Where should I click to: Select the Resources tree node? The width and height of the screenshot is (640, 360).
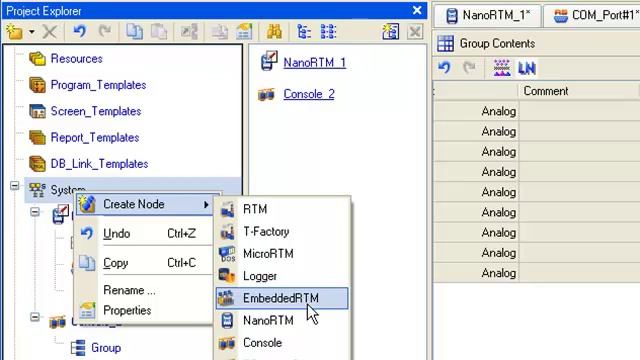76,59
